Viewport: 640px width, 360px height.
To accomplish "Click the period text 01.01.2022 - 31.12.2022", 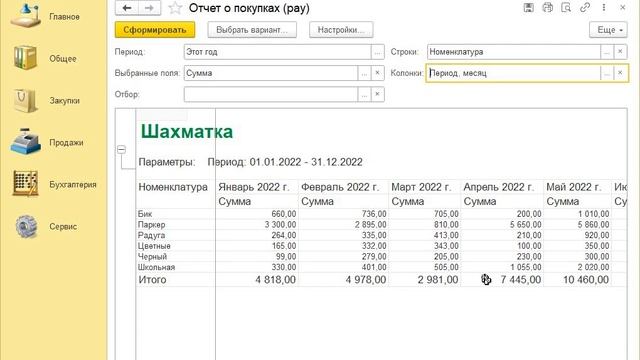I will [306, 162].
